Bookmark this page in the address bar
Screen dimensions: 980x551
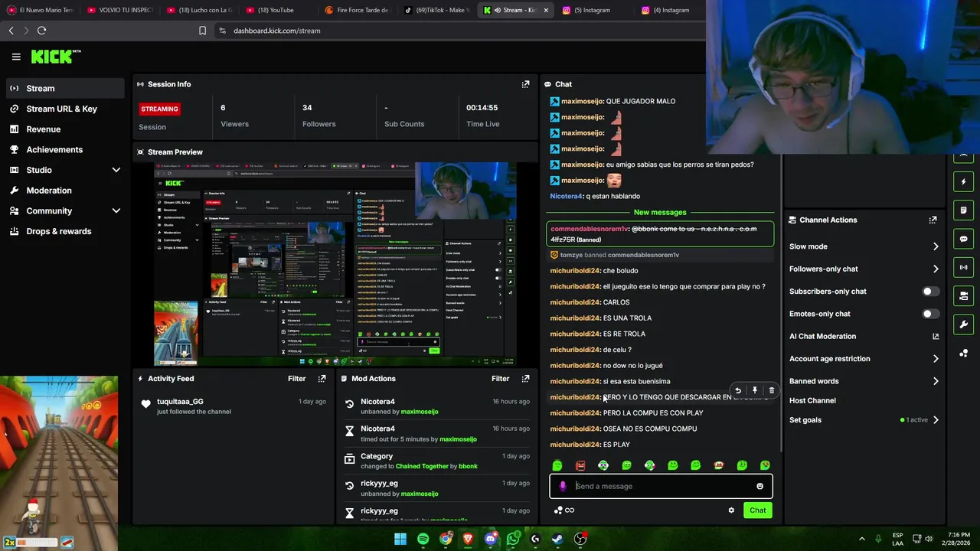click(x=202, y=31)
